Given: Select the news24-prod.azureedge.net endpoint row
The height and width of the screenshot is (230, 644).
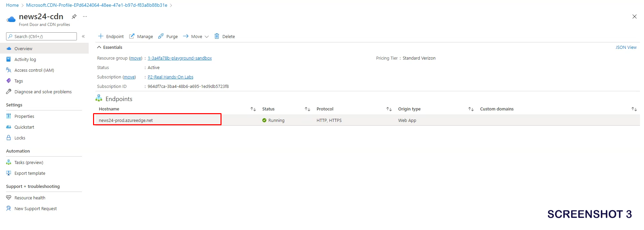Looking at the screenshot, I should [x=126, y=121].
